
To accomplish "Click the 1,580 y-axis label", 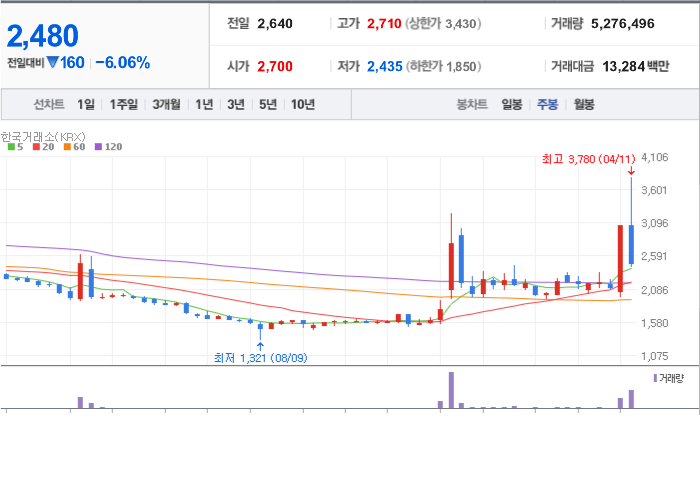I will pos(654,323).
